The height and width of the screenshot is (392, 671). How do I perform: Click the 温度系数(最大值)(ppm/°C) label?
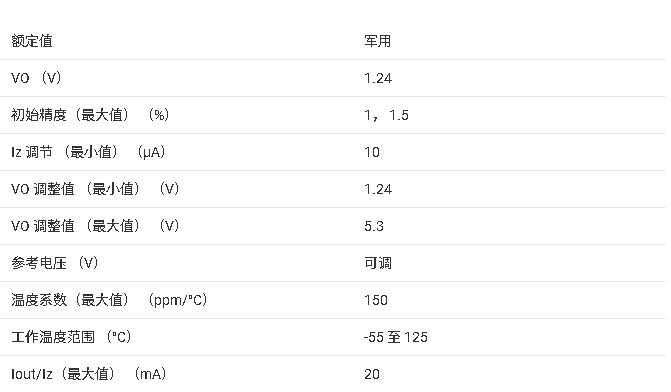point(109,300)
